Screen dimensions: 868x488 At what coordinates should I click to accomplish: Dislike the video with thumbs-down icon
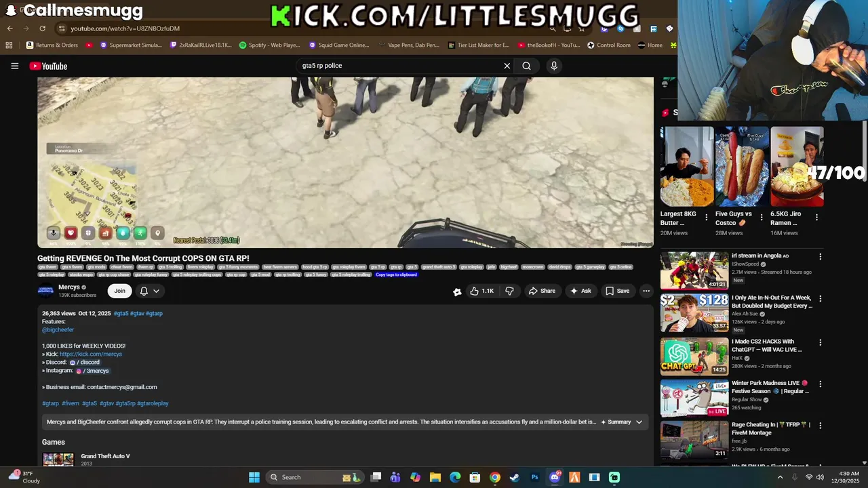coord(509,291)
